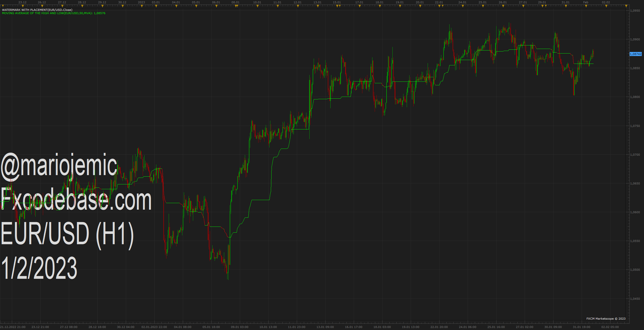Click the 05.01 18:00 bottom axis label

tap(211, 327)
